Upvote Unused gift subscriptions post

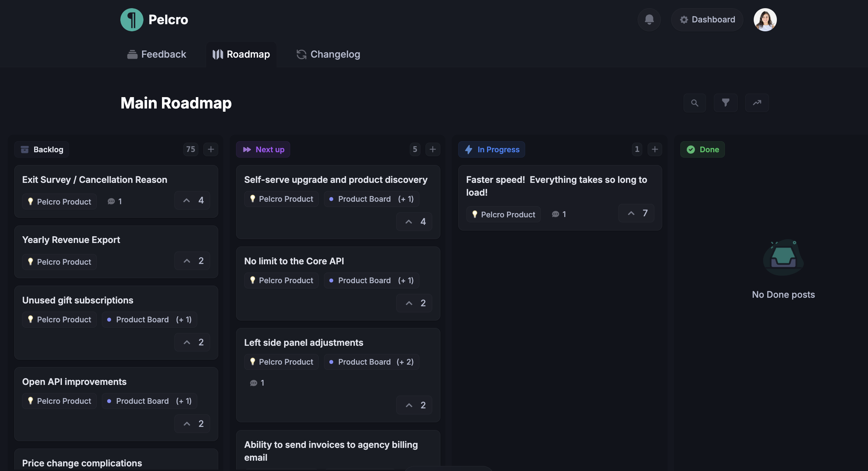[192, 342]
